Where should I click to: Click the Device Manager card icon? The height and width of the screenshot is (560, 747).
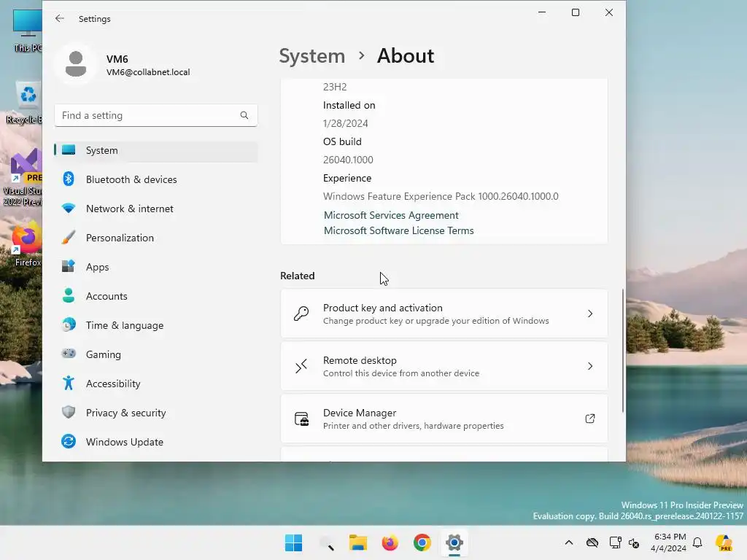click(x=301, y=419)
